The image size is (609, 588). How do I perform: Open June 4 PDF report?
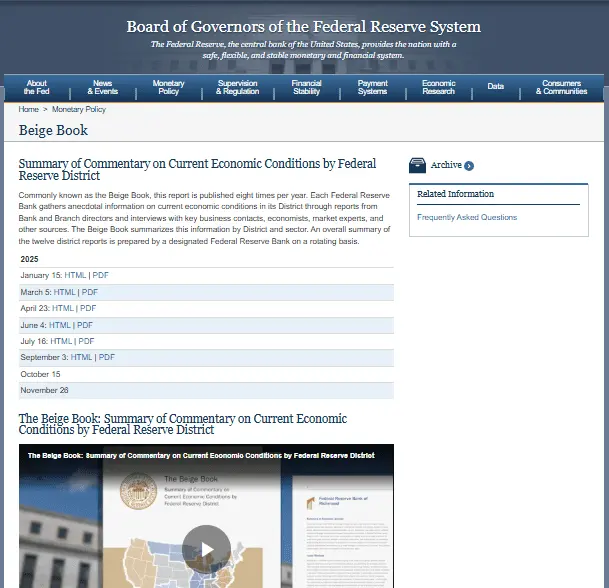[85, 325]
